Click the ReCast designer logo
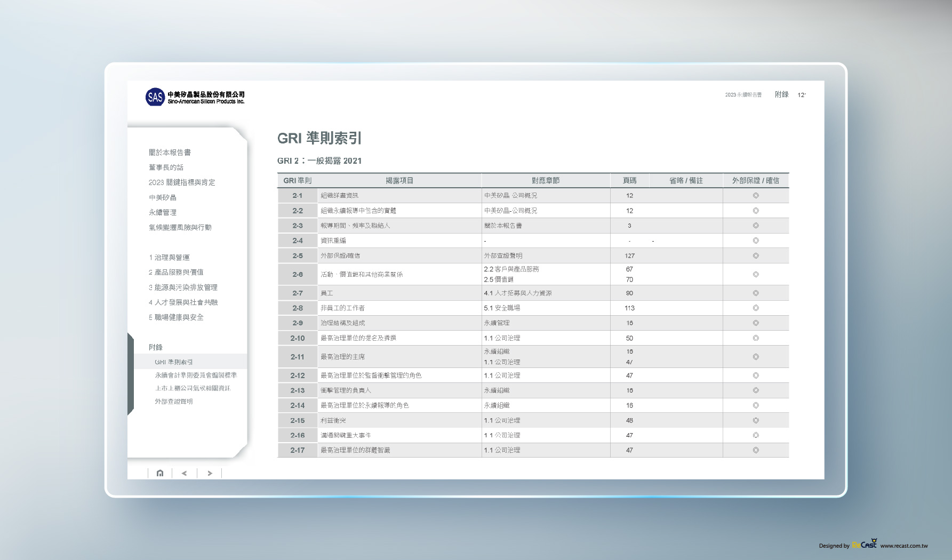Screen dimensions: 952x560 click(x=865, y=544)
